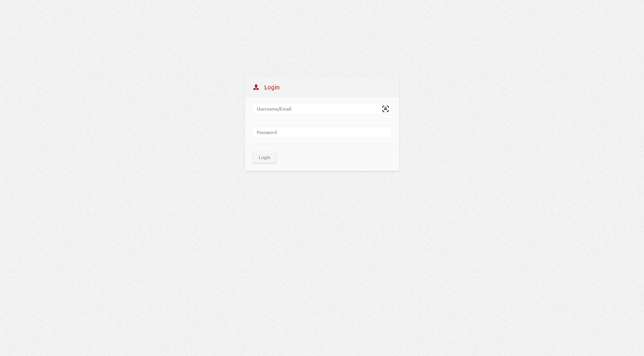Place the cursor in the Password field
This screenshot has height=356, width=644.
[x=322, y=132]
